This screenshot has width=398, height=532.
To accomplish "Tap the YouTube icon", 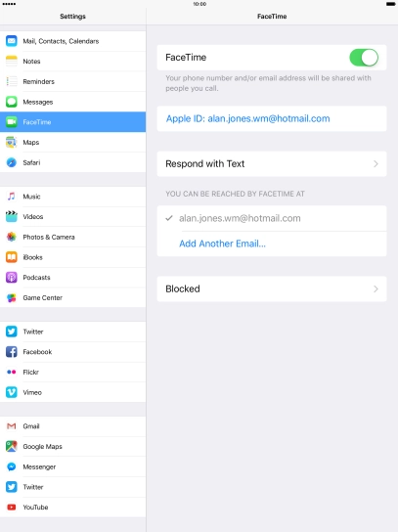I will tap(11, 508).
